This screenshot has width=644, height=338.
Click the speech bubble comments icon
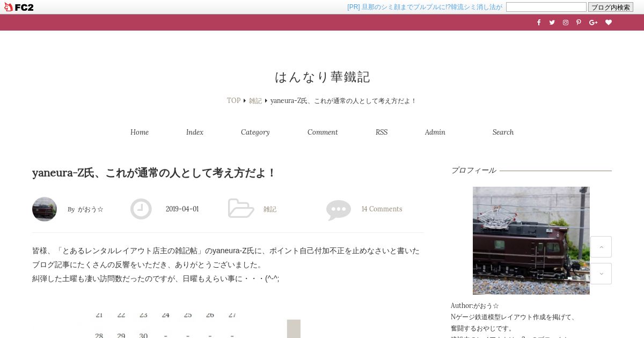pos(339,210)
